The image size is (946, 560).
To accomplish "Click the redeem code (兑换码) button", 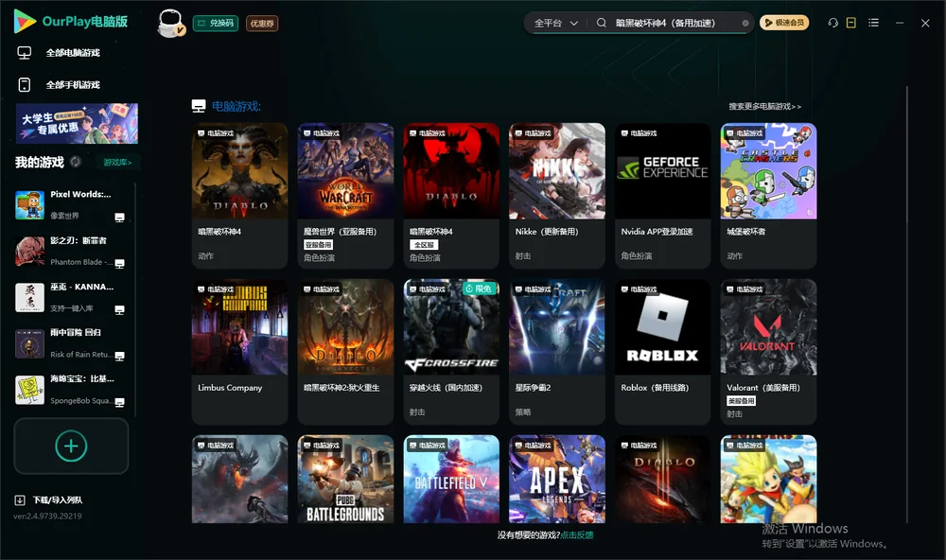I will pos(216,24).
